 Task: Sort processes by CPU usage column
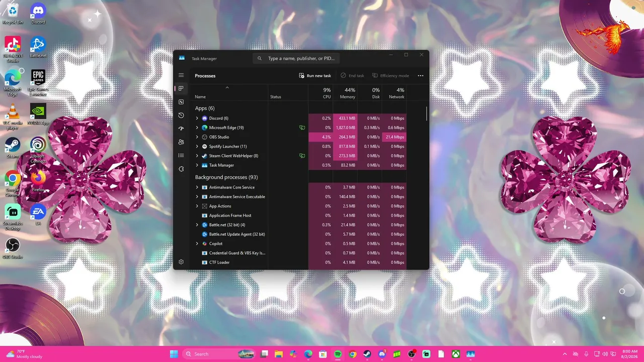point(320,93)
